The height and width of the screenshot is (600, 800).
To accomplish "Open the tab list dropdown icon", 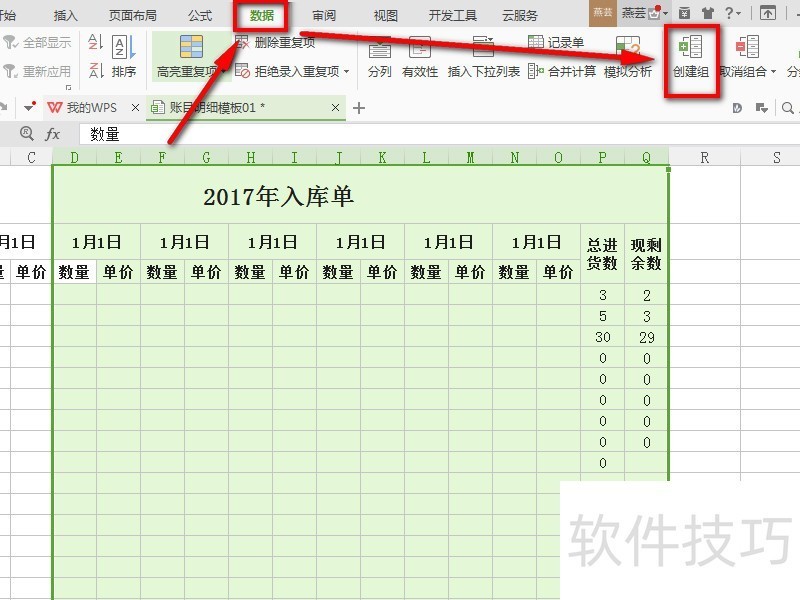I will (762, 108).
